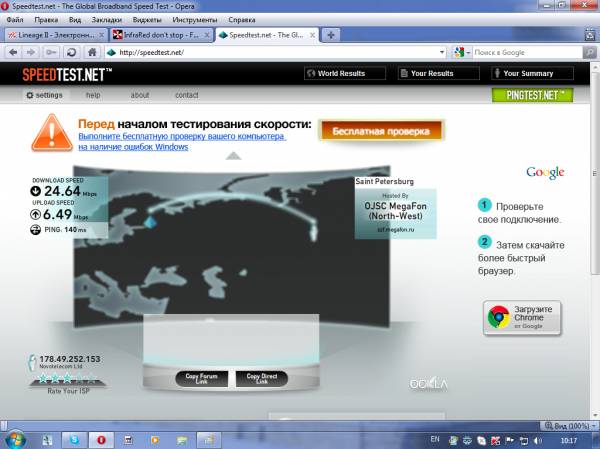Start search with the magnifier button
600x449 pixels.
(590, 52)
